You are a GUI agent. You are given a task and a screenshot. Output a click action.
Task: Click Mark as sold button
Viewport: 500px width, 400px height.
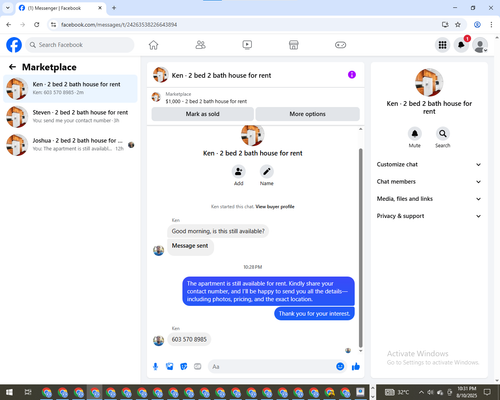coord(202,114)
